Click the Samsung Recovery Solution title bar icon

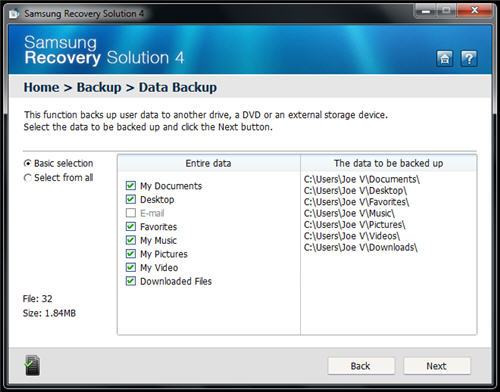pos(14,14)
